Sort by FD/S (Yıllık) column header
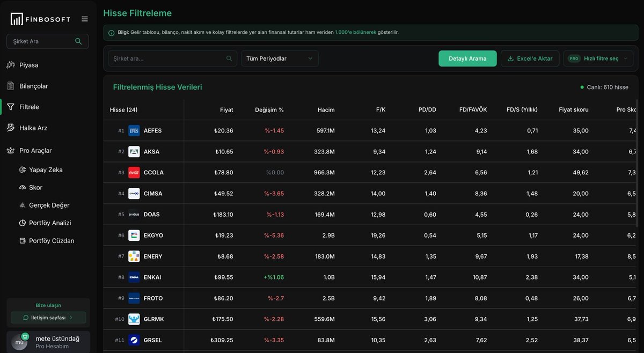 point(522,110)
